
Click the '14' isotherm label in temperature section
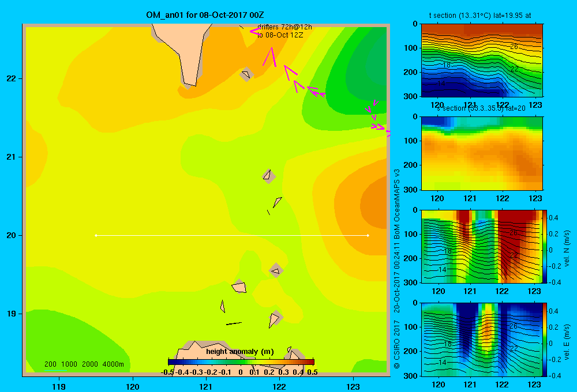pyautogui.click(x=441, y=84)
